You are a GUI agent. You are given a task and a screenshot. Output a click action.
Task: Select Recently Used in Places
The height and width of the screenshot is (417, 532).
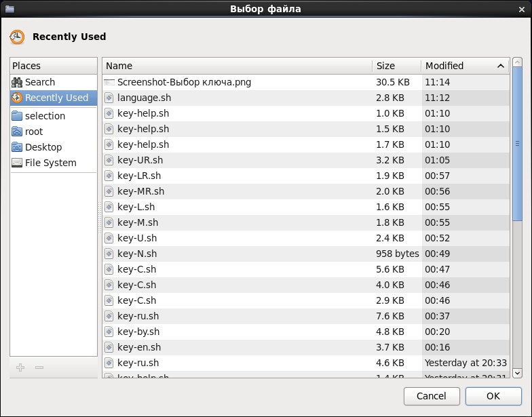click(54, 98)
